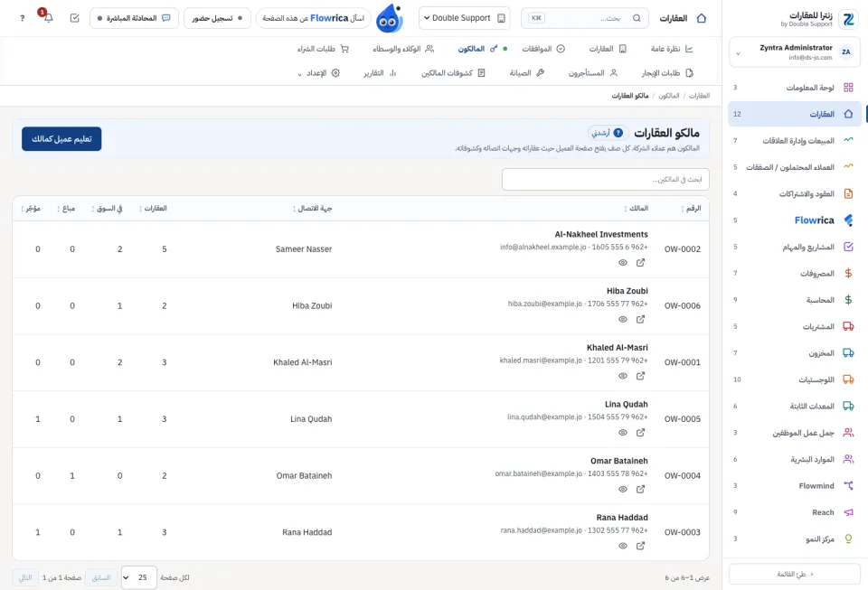868x590 pixels.
Task: Click the home icon beside العقارات title
Action: [702, 18]
